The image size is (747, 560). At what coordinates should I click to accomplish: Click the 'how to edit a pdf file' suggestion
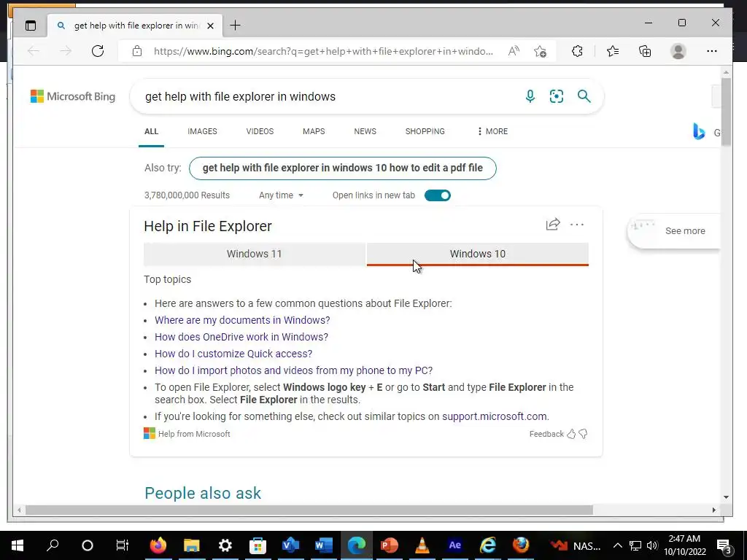tap(343, 168)
